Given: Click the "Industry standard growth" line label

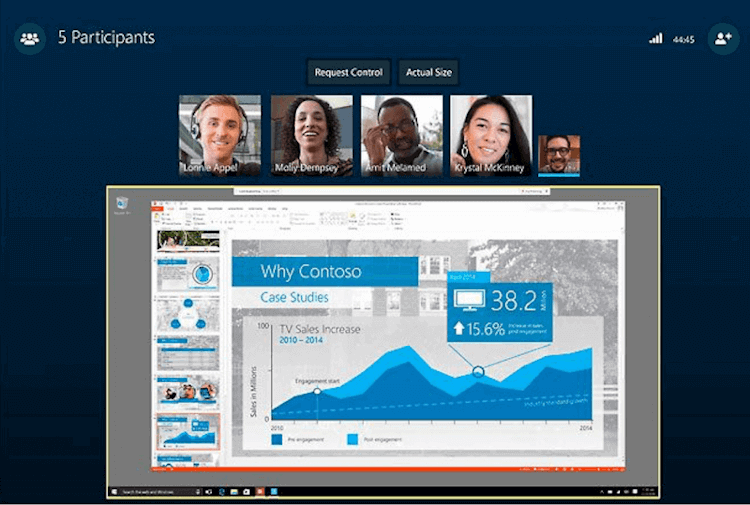Looking at the screenshot, I should [556, 402].
